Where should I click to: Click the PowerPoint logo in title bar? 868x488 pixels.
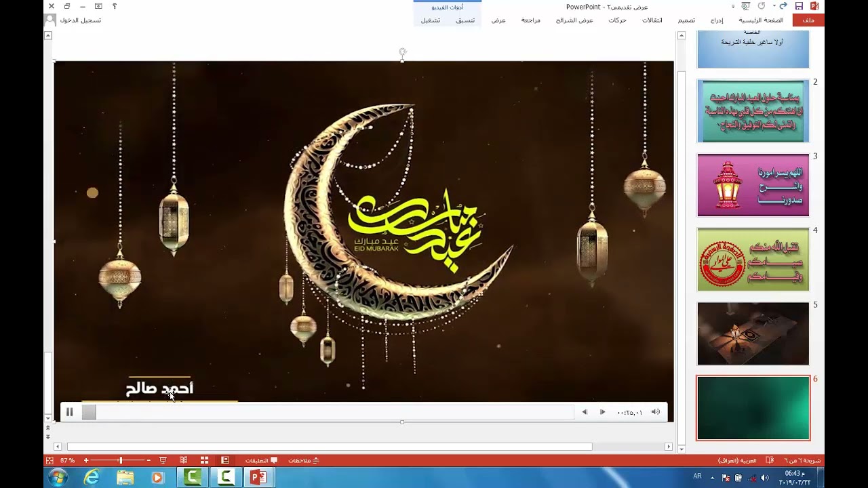tap(814, 6)
